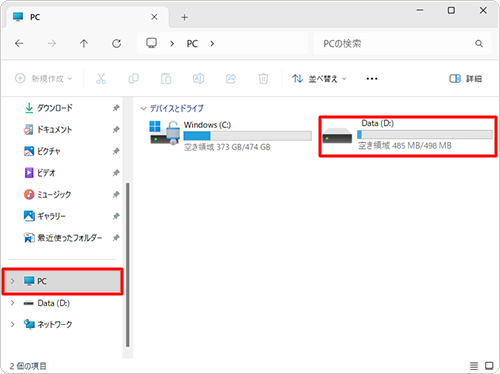Image resolution: width=500 pixels, height=374 pixels.
Task: Click the search magnifier icon
Action: point(479,43)
